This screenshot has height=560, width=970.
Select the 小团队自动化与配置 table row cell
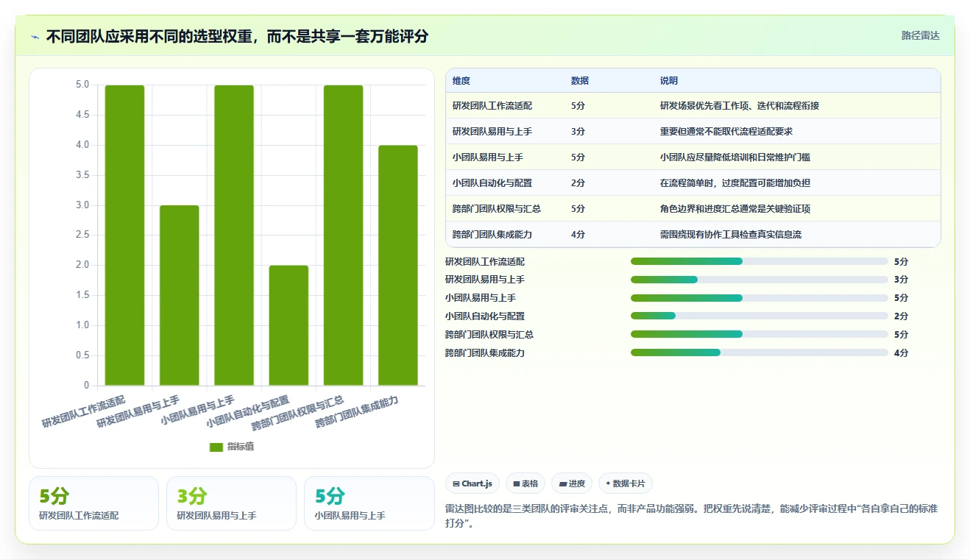coord(492,183)
